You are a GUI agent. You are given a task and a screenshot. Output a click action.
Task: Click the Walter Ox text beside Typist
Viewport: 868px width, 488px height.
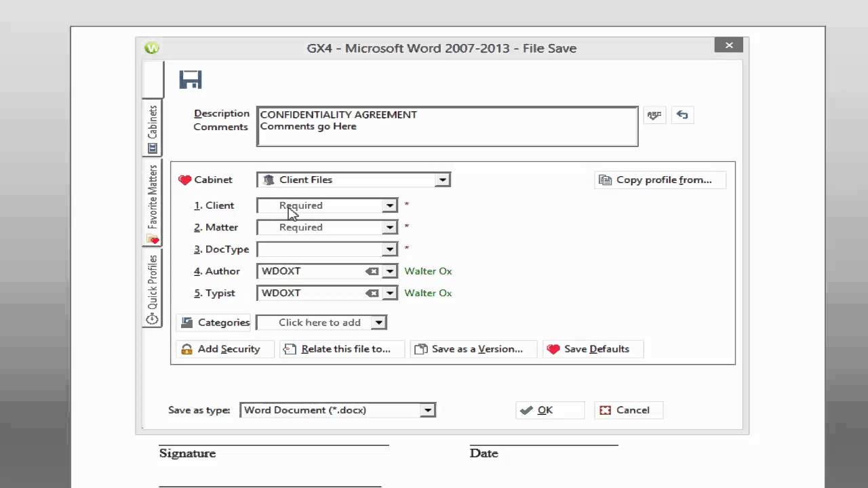428,293
